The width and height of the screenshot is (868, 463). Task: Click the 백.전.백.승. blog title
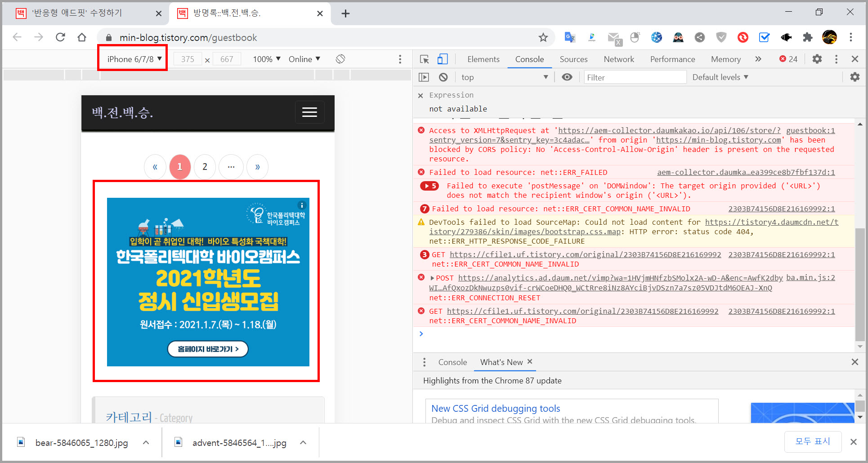click(x=122, y=112)
